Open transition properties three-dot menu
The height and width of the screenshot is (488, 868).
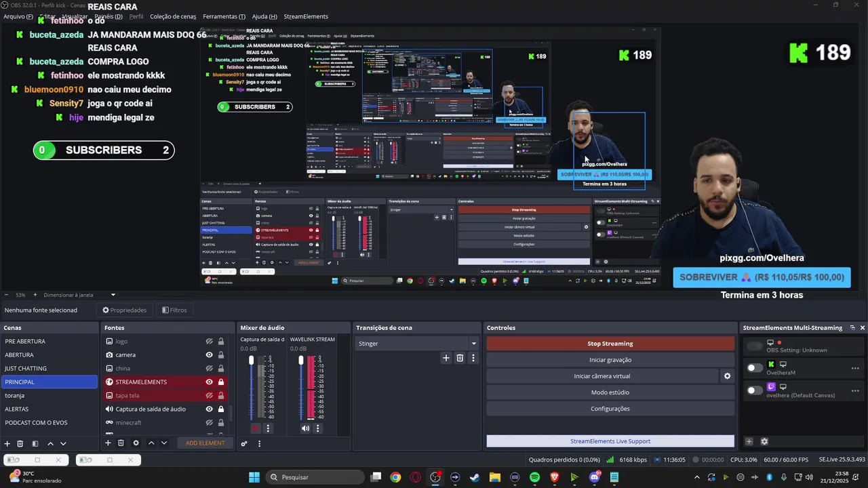pos(473,358)
